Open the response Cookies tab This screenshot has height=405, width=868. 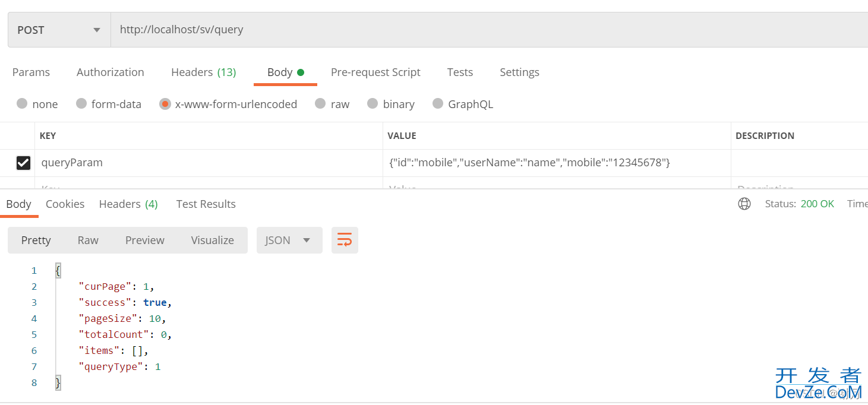(65, 204)
